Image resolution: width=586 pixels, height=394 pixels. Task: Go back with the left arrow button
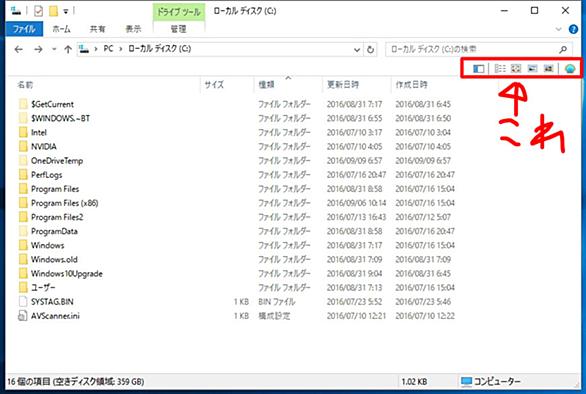19,49
